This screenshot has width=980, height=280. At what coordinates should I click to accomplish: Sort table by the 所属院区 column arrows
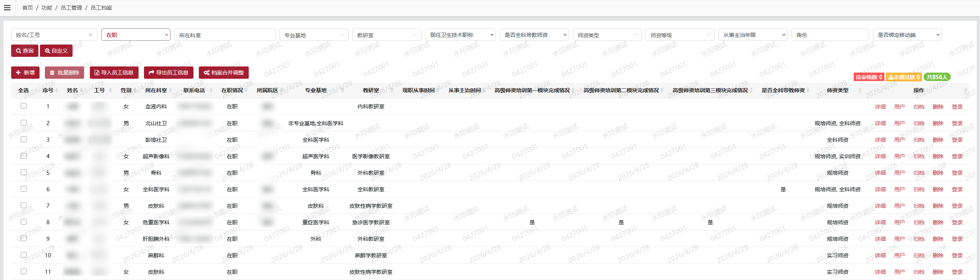point(281,91)
